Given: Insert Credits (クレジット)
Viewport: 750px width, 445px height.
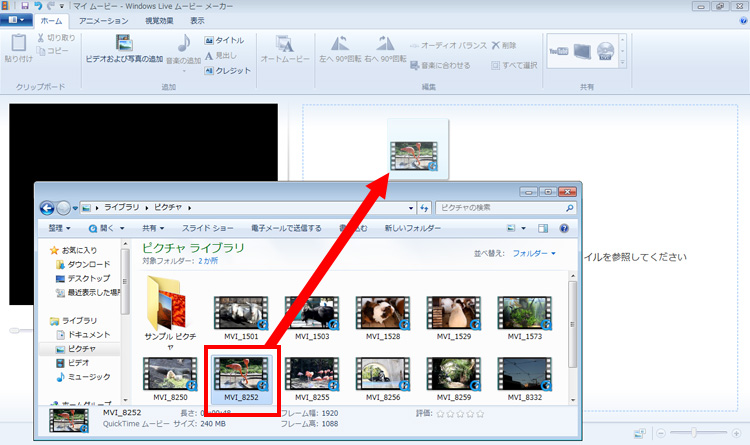Looking at the screenshot, I should tap(227, 71).
